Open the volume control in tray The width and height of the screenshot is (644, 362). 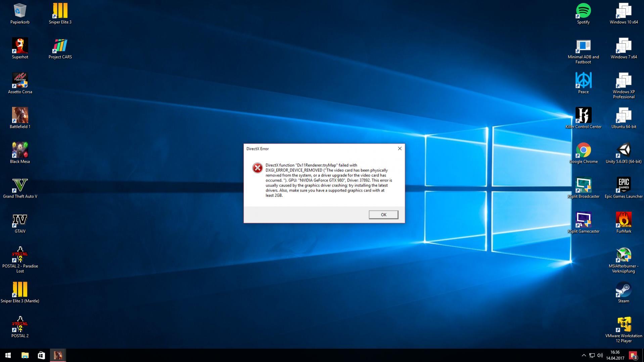click(600, 355)
